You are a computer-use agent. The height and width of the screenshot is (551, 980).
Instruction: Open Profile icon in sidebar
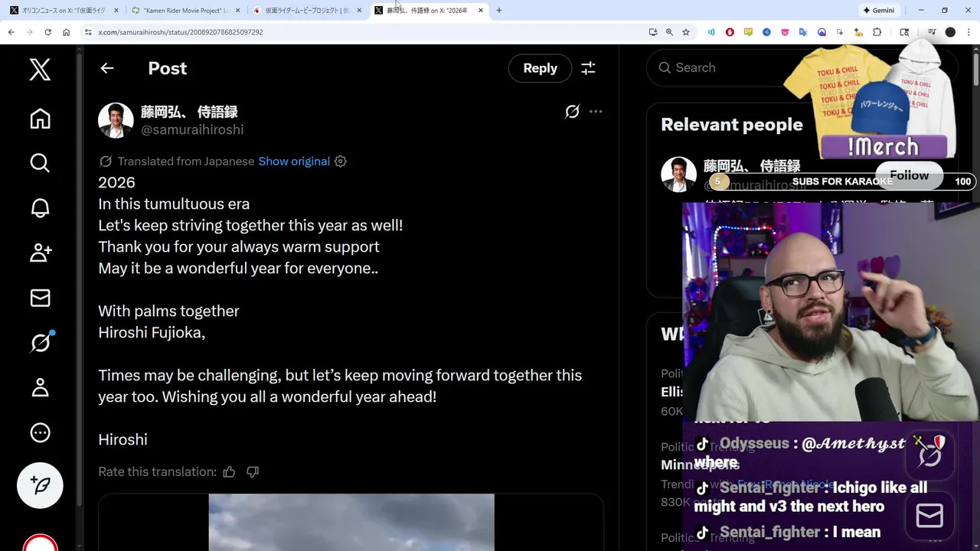click(40, 387)
